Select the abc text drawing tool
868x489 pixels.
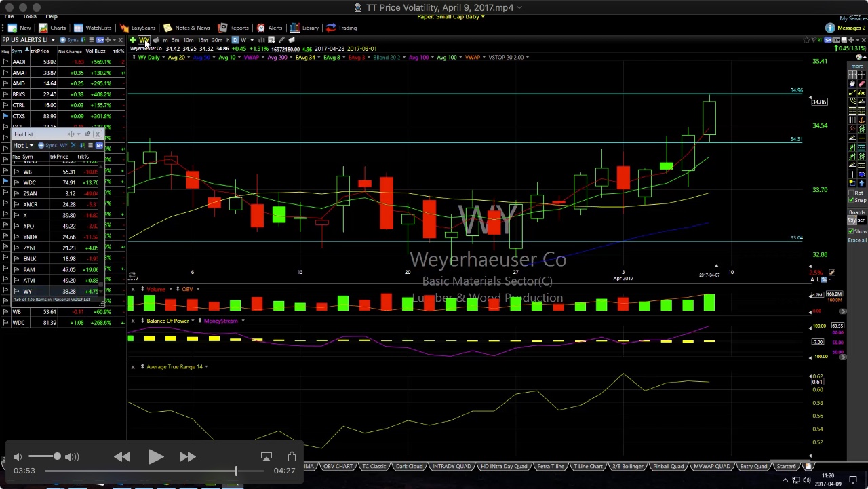click(x=861, y=93)
